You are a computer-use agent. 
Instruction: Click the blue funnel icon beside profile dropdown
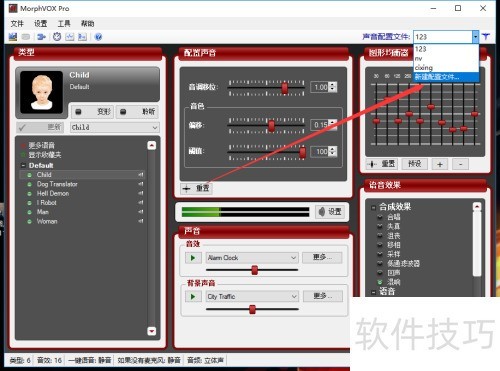click(x=486, y=37)
